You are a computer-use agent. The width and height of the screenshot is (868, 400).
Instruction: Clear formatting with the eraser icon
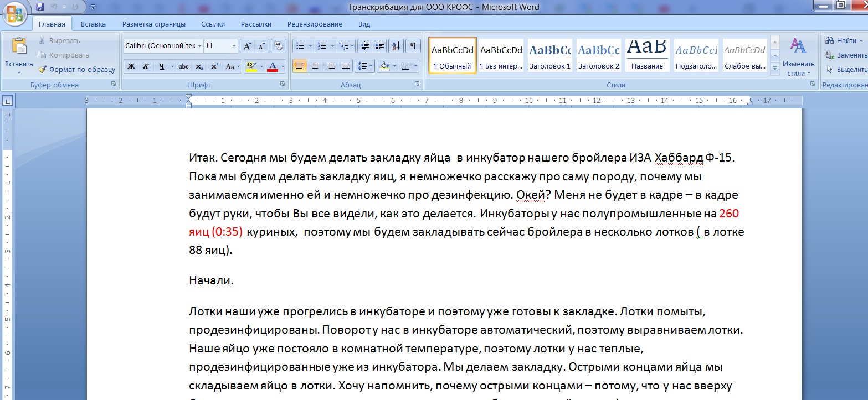click(279, 46)
